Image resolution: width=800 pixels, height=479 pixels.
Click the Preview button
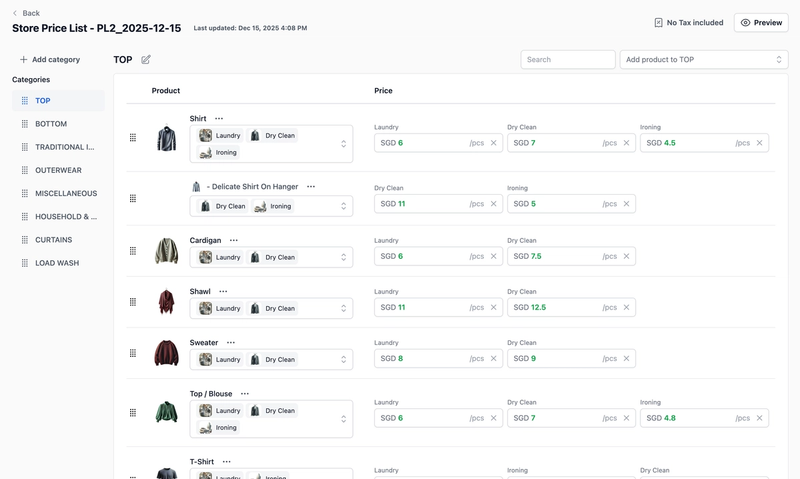click(761, 22)
